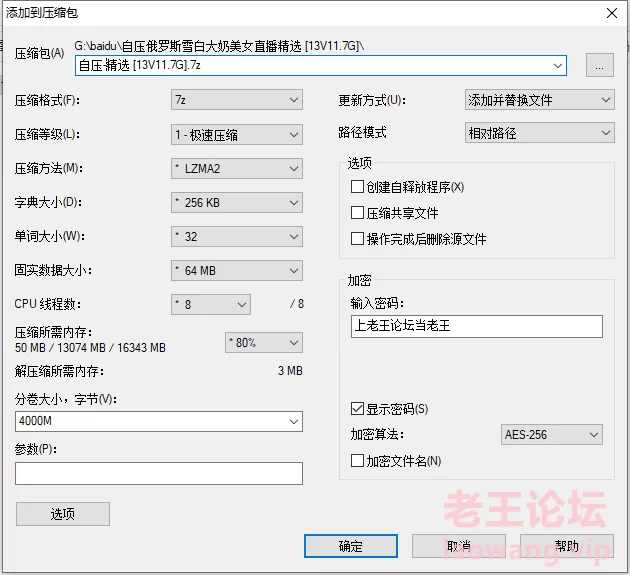Uncheck the show password checkbox

pyautogui.click(x=357, y=409)
